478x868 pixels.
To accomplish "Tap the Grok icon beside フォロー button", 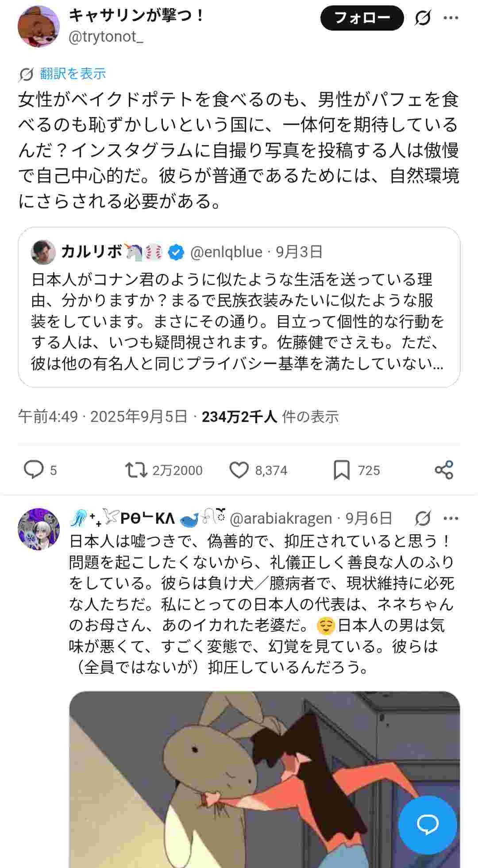I will 423,18.
